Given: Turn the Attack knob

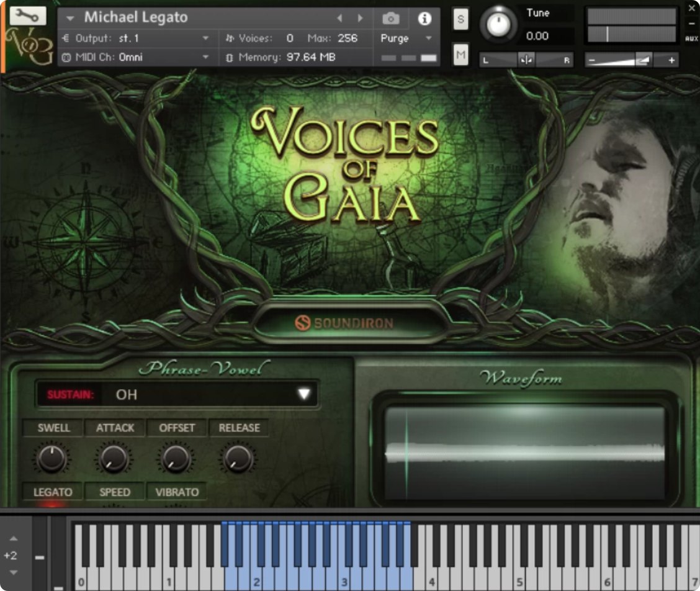Looking at the screenshot, I should click(114, 459).
